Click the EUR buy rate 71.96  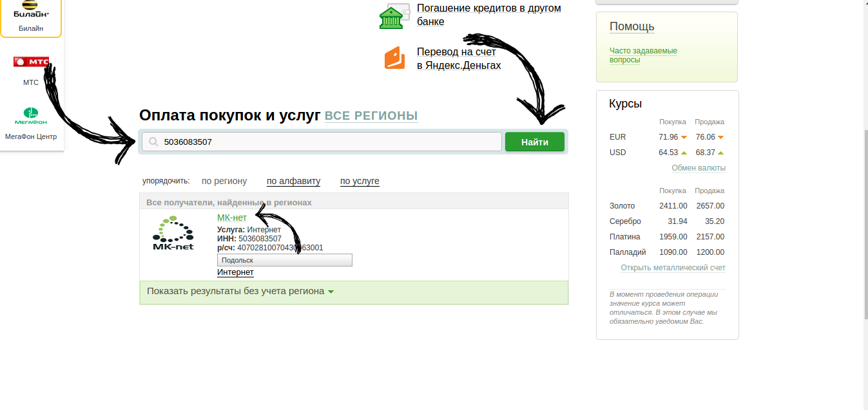point(668,137)
